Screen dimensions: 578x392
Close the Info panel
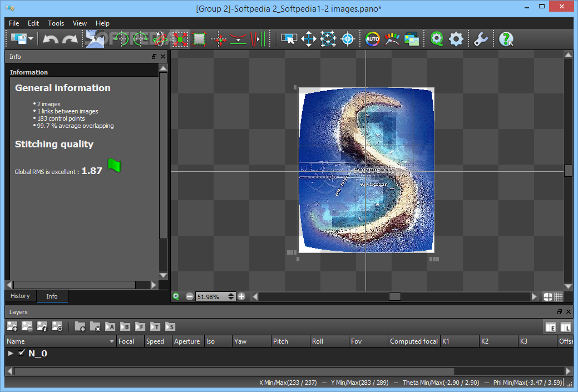pyautogui.click(x=163, y=56)
